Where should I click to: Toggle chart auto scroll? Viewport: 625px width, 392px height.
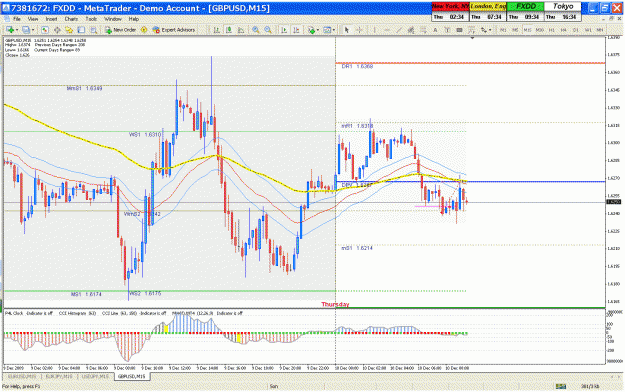pyautogui.click(x=284, y=30)
